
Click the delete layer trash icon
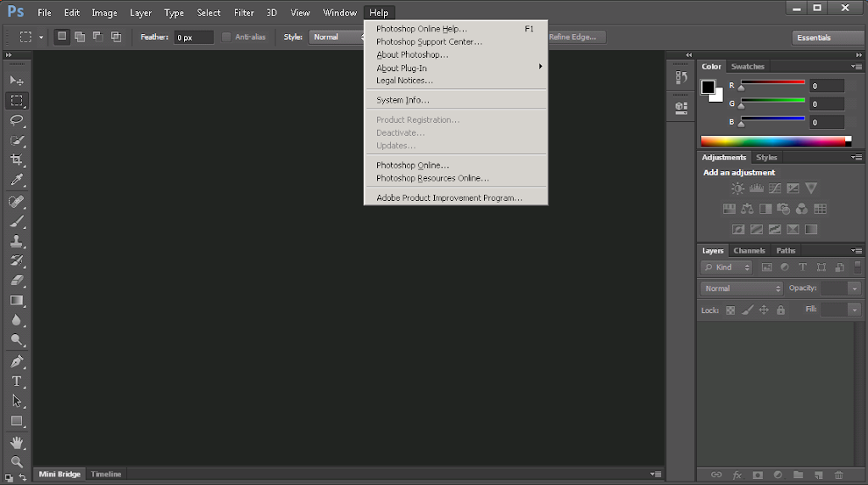pyautogui.click(x=839, y=475)
